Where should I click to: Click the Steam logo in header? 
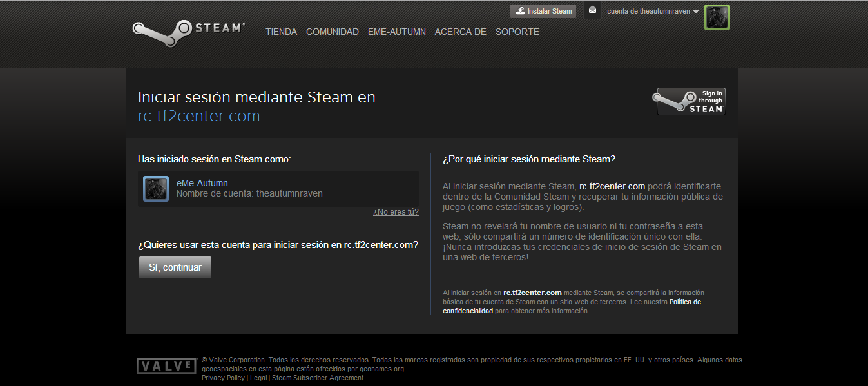(x=188, y=32)
